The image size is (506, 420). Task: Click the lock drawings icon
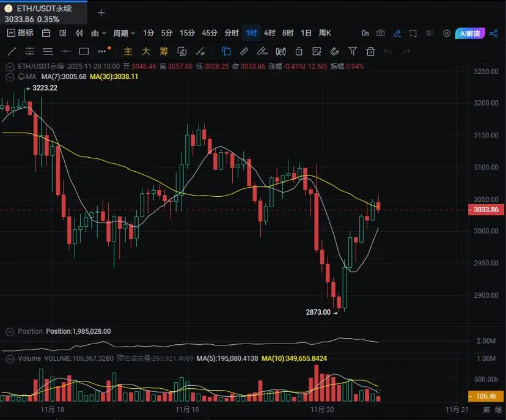click(299, 51)
